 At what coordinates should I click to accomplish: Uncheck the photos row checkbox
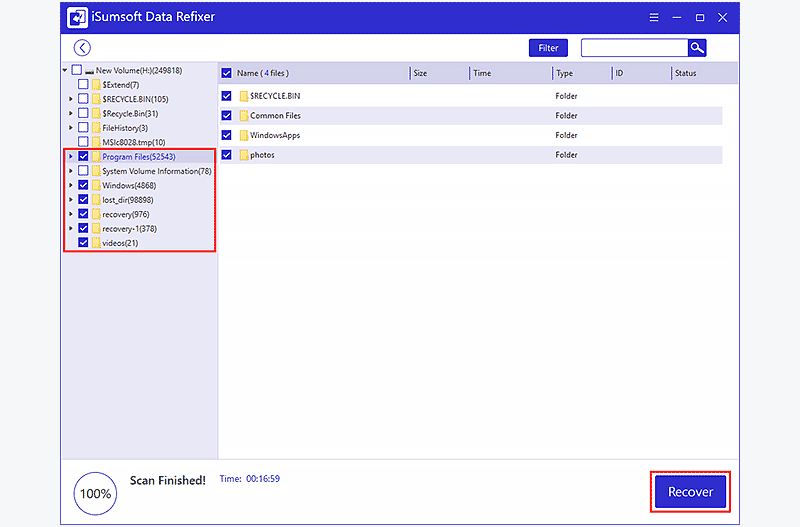[x=227, y=155]
